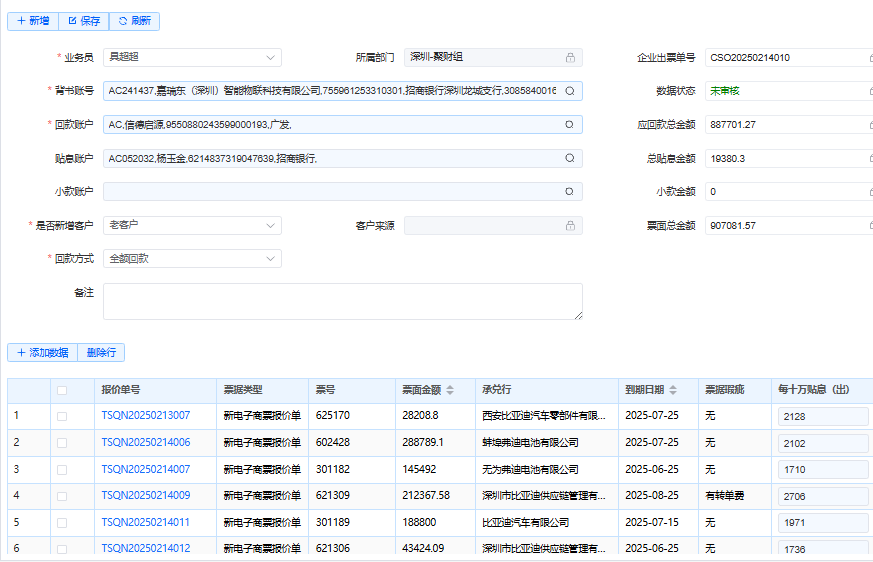
Task: Click search icon in 回款账户 field
Action: click(570, 125)
